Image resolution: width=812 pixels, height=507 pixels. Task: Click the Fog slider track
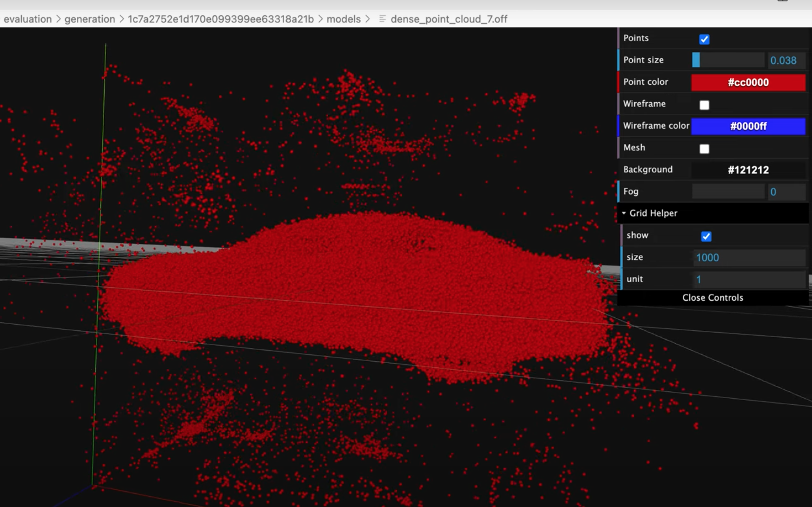tap(728, 192)
